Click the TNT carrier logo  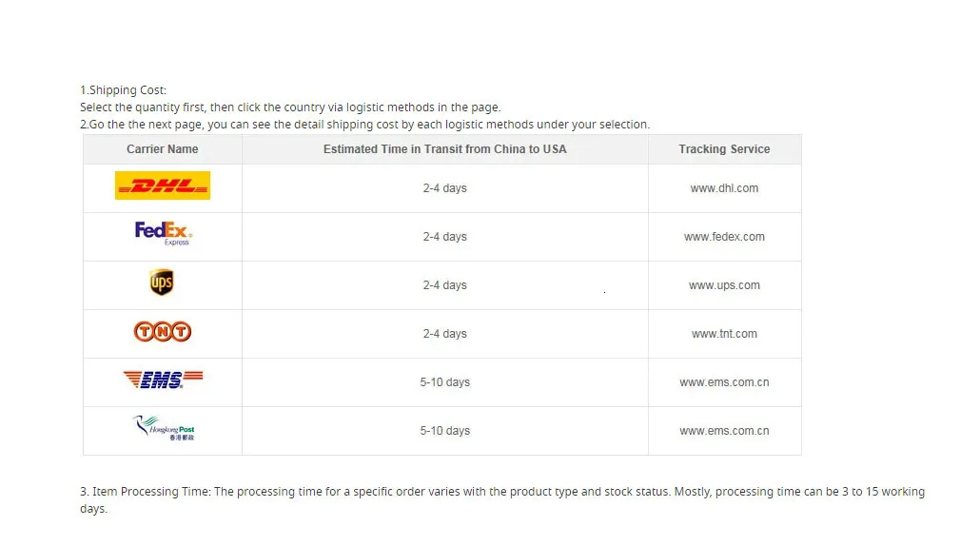163,331
